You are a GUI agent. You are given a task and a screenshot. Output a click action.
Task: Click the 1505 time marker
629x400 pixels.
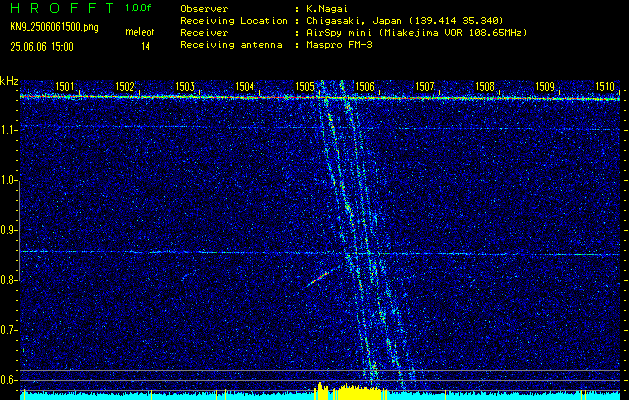304,86
